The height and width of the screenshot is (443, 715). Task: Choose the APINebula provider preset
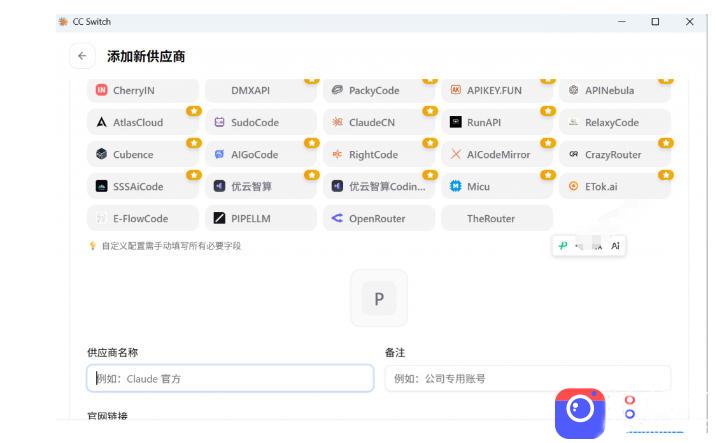(615, 90)
